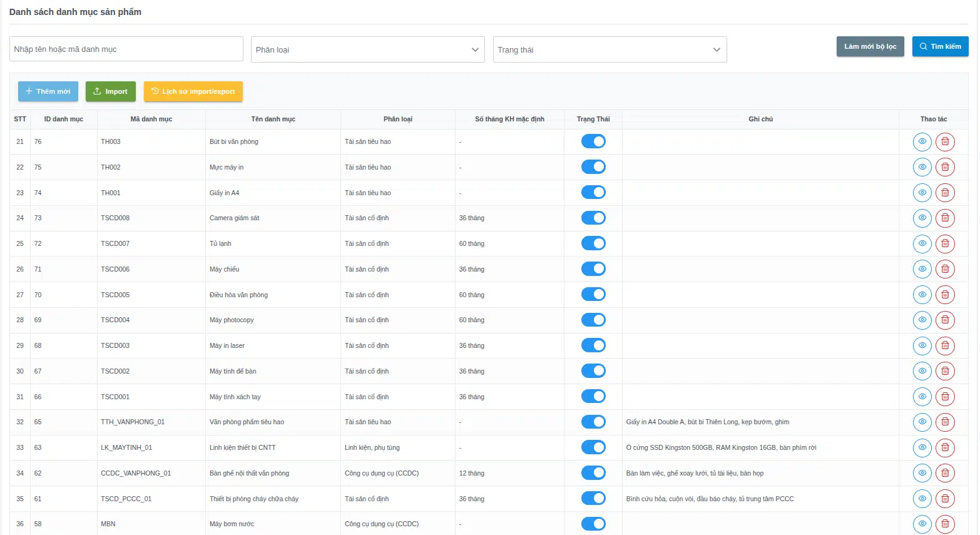
Task: Click the Linh kiện, phụ tùng classification cell
Action: click(398, 447)
